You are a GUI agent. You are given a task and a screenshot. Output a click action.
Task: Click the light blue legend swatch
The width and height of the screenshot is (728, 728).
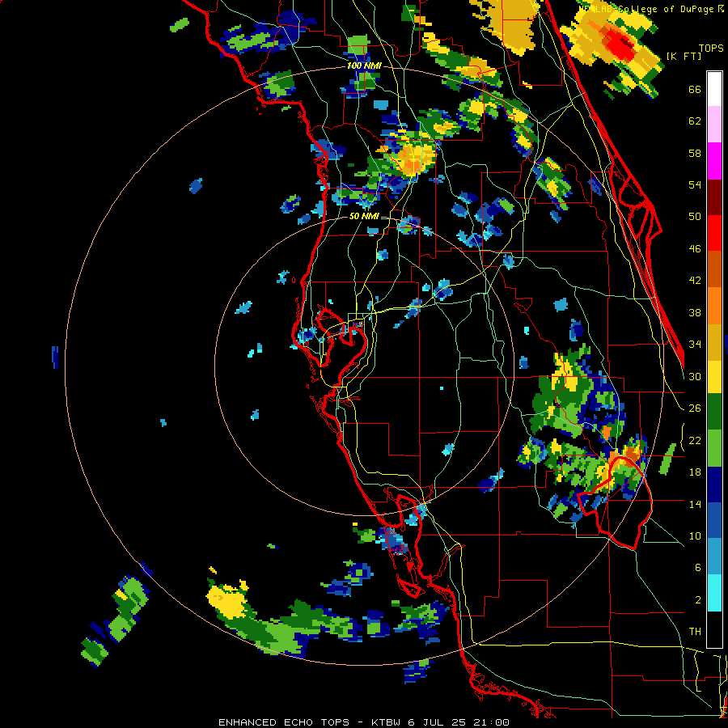point(714,557)
